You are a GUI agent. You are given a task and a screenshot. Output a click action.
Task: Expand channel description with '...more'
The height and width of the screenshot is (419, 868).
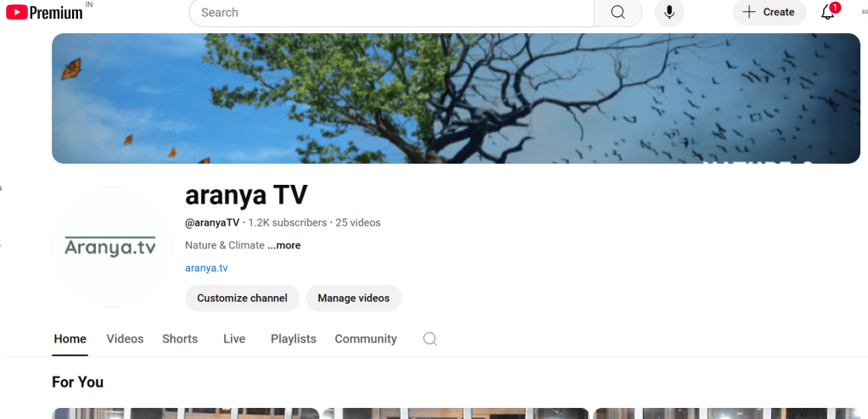(x=284, y=245)
